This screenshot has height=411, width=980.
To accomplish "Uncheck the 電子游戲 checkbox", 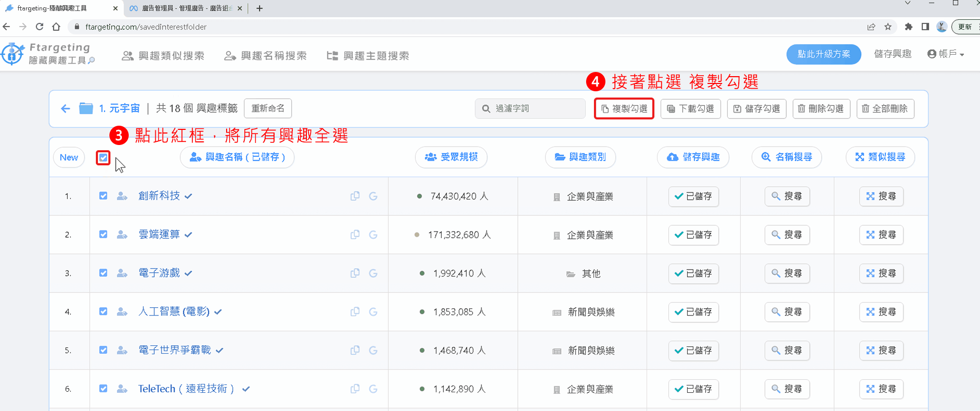I will click(103, 273).
